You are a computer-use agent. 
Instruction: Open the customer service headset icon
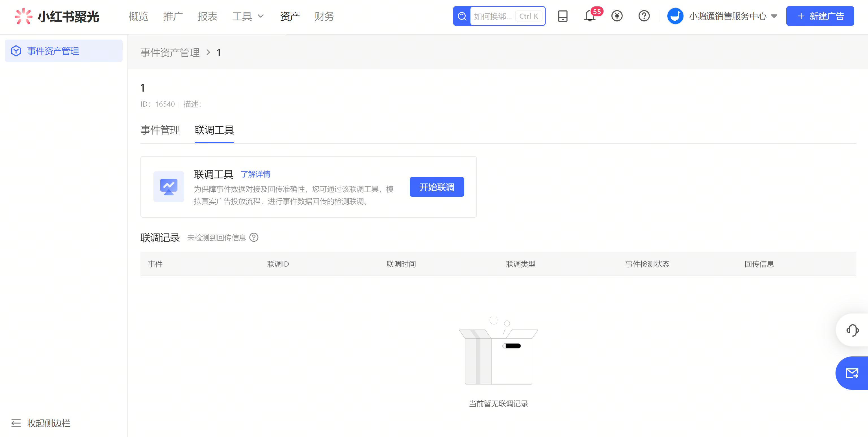pos(852,330)
